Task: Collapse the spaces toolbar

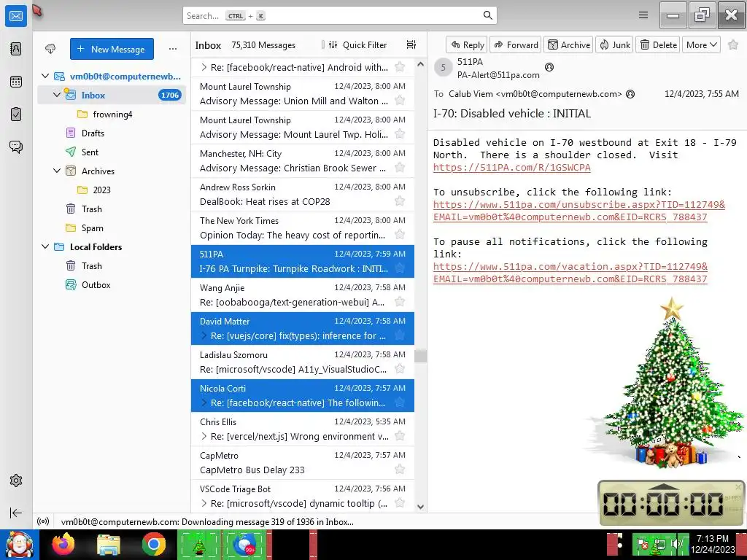Action: tap(16, 513)
